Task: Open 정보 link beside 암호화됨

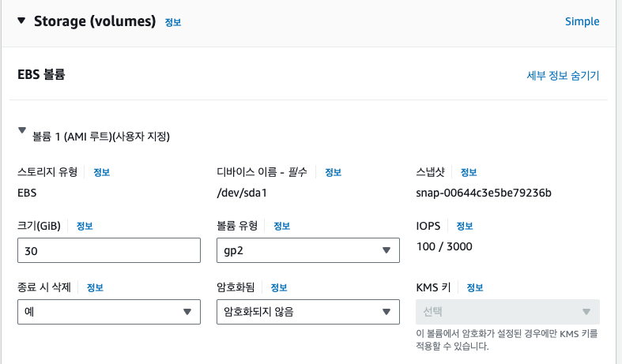Action: pyautogui.click(x=278, y=287)
